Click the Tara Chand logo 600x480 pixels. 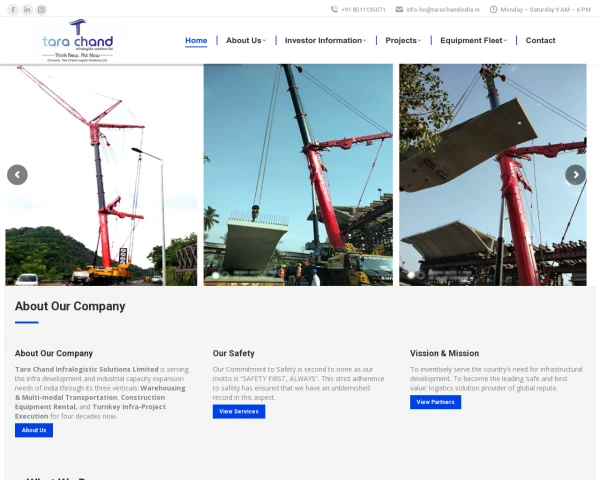click(x=78, y=40)
